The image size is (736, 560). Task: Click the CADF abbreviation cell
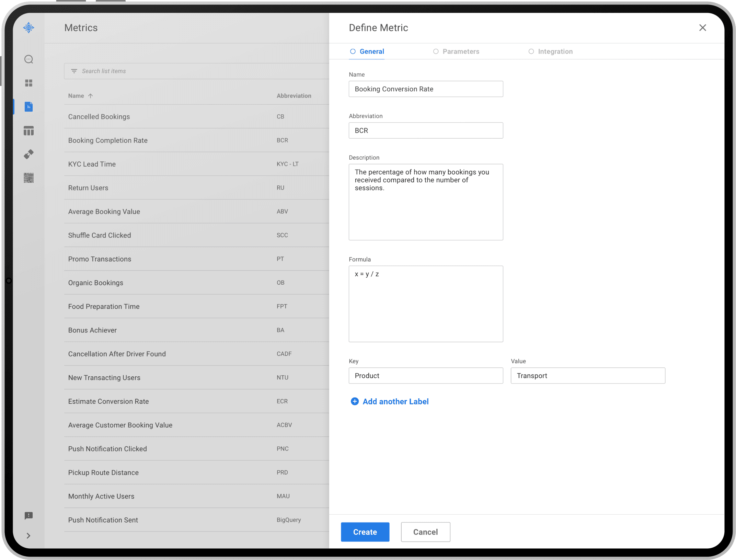[284, 353]
